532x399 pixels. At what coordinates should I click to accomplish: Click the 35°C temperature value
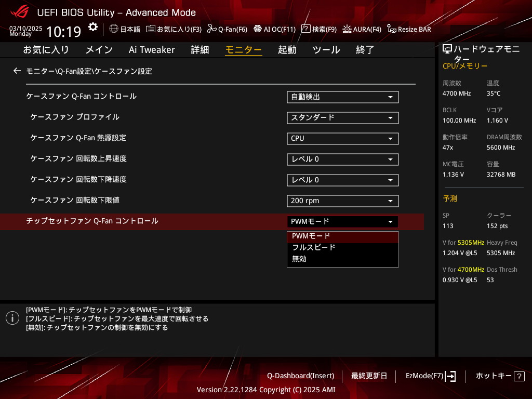(494, 94)
